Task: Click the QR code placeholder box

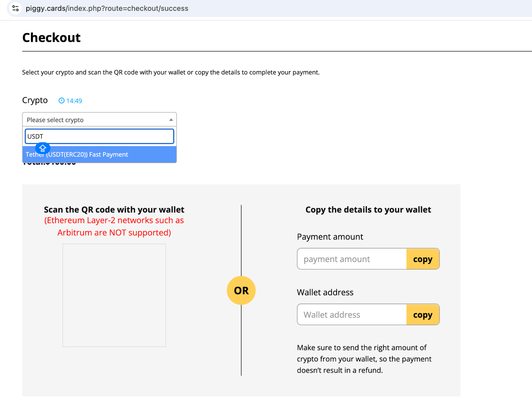Action: [114, 295]
